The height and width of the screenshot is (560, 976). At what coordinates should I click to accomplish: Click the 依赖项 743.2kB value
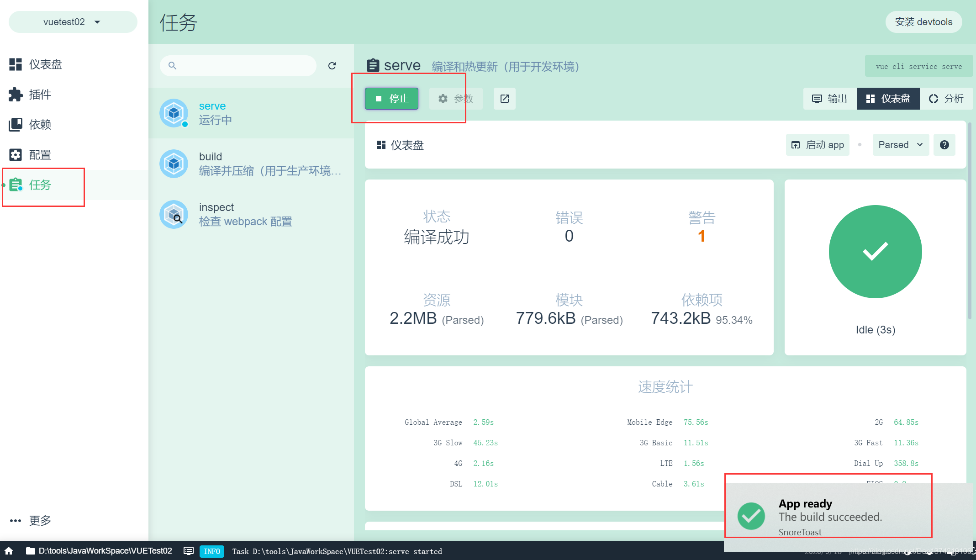pos(681,318)
